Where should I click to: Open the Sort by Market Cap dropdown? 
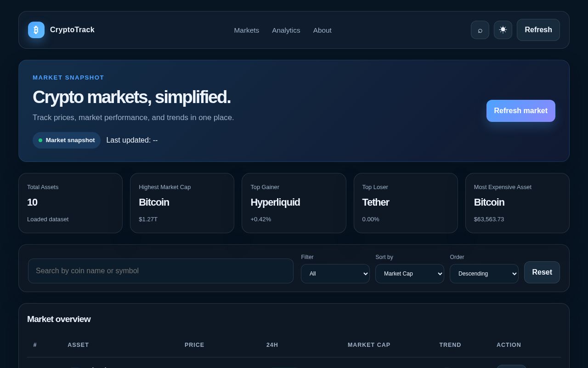(x=410, y=274)
